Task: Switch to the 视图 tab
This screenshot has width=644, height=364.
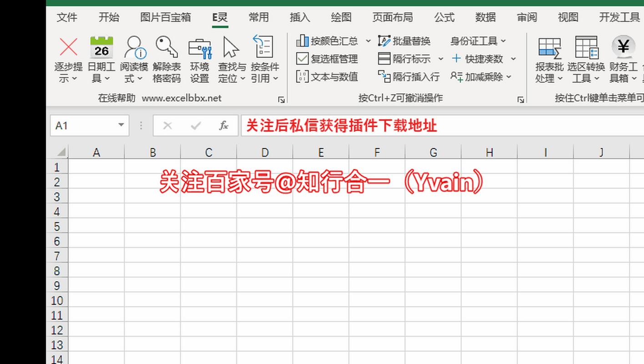Action: pyautogui.click(x=568, y=17)
